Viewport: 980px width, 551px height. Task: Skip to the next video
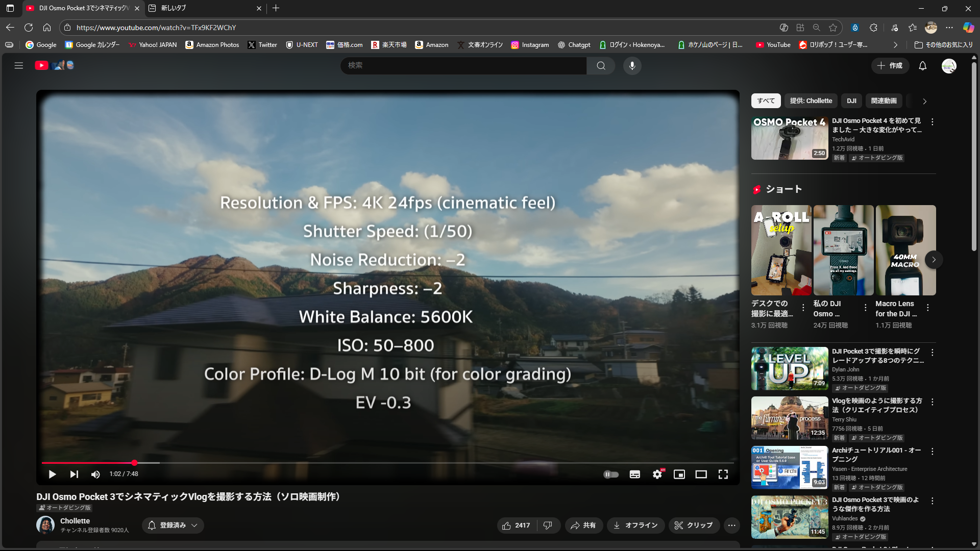click(74, 474)
